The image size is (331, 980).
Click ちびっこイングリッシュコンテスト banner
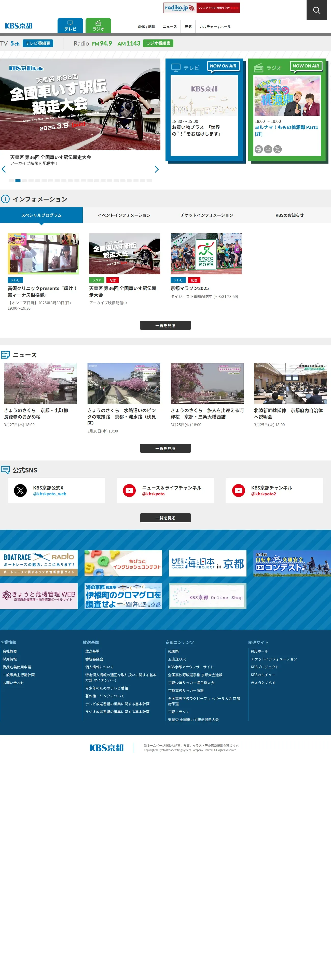[x=123, y=563]
